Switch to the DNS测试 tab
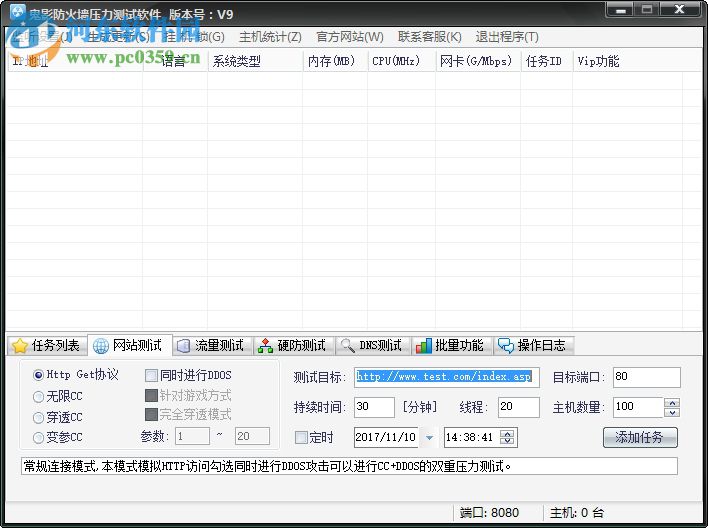The width and height of the screenshot is (708, 528). [x=373, y=346]
